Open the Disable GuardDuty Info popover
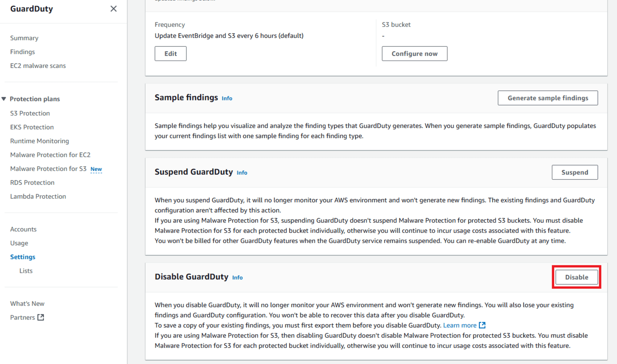The height and width of the screenshot is (364, 617). click(x=237, y=277)
